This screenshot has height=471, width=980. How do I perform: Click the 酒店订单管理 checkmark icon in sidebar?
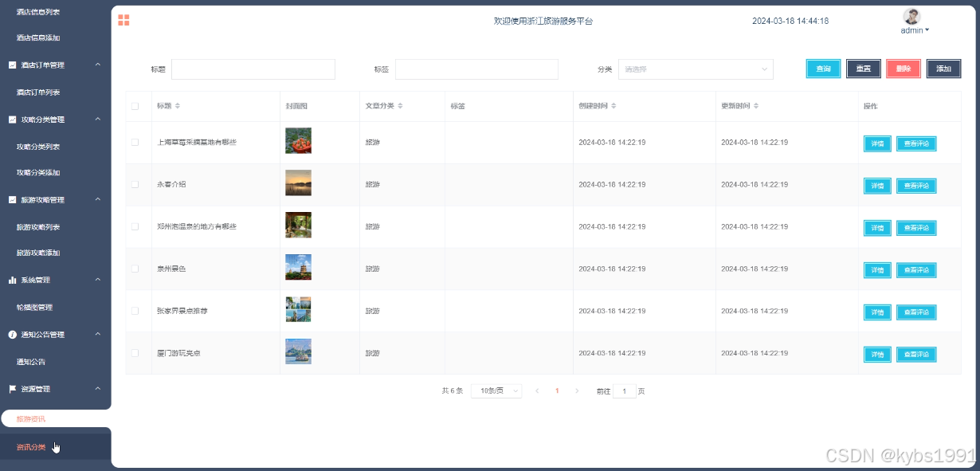click(x=13, y=65)
